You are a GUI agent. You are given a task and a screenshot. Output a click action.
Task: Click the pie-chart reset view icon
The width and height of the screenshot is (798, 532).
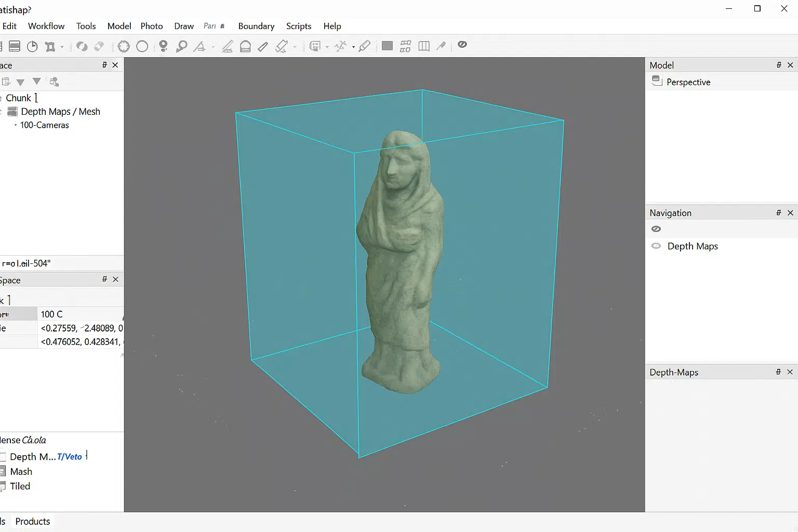[x=32, y=46]
